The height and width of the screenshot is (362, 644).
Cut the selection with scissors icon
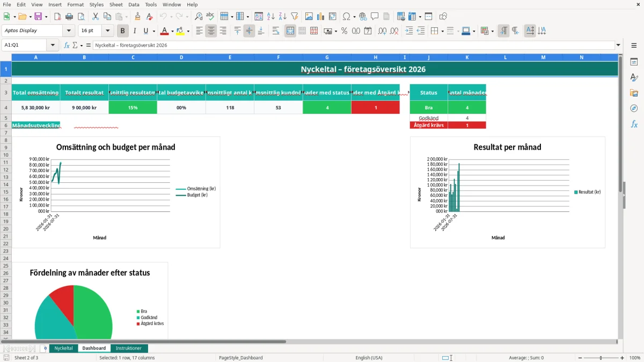[95, 17]
